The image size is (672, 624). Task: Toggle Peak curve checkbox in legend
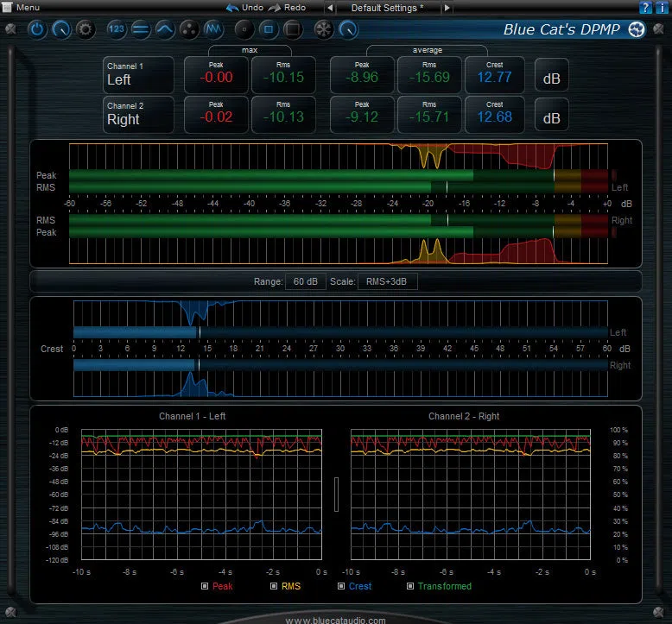[x=205, y=586]
